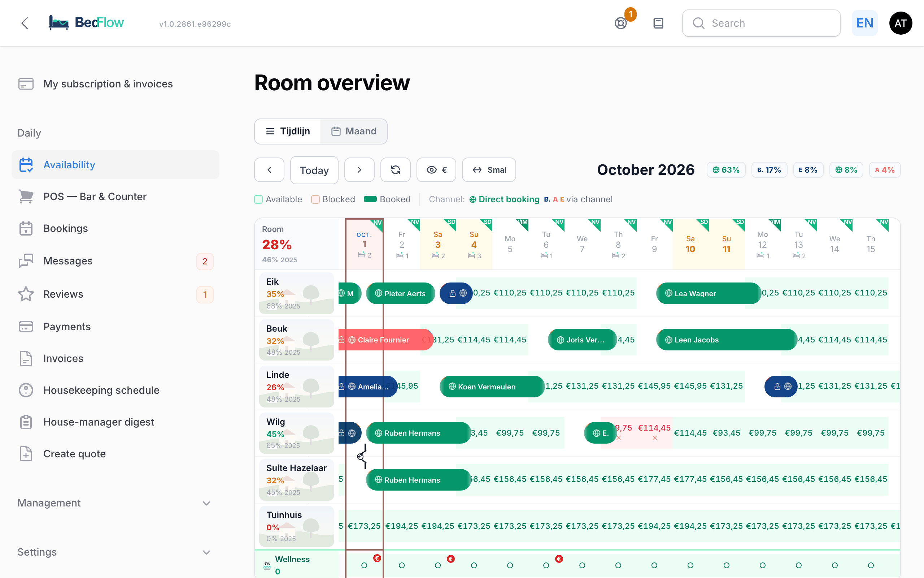Expand the Management section
924x578 pixels.
(x=115, y=503)
